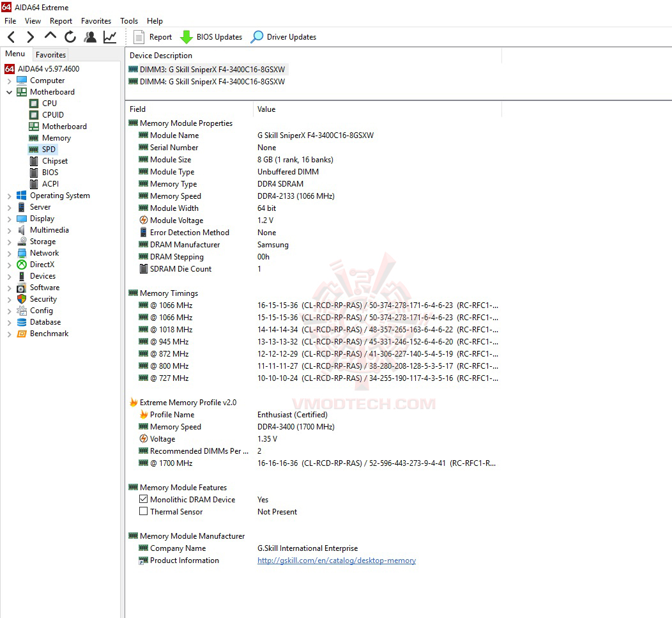Click the Benchmark icon in the tree
Viewport: 672px width, 618px height.
pyautogui.click(x=22, y=334)
